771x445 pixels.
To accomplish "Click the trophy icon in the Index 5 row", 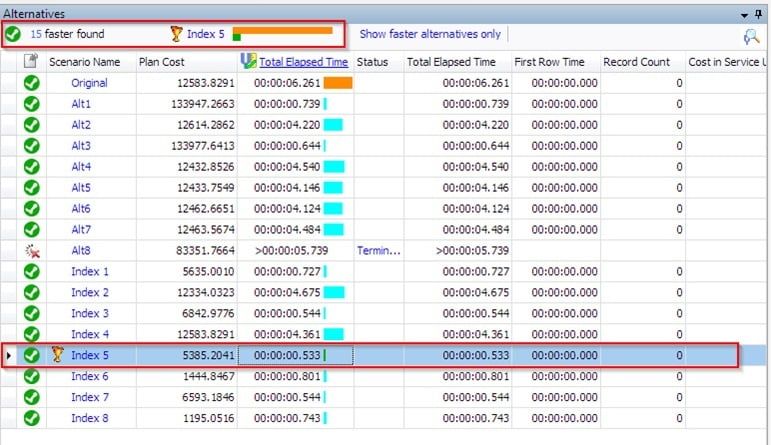I will [x=58, y=355].
